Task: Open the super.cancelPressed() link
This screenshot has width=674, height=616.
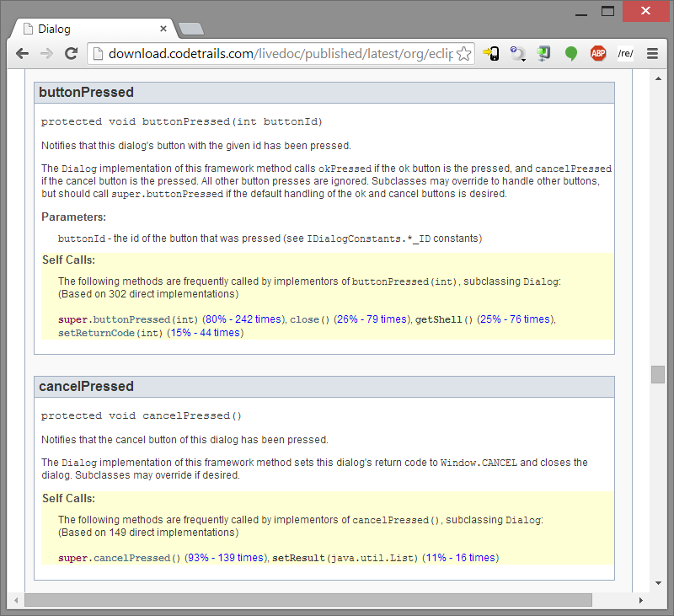Action: tap(120, 558)
